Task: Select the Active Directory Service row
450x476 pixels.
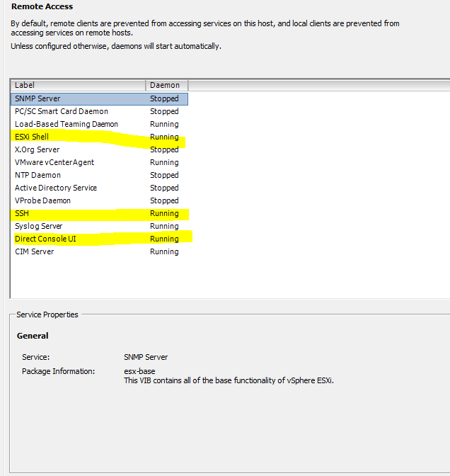Action: click(x=100, y=188)
